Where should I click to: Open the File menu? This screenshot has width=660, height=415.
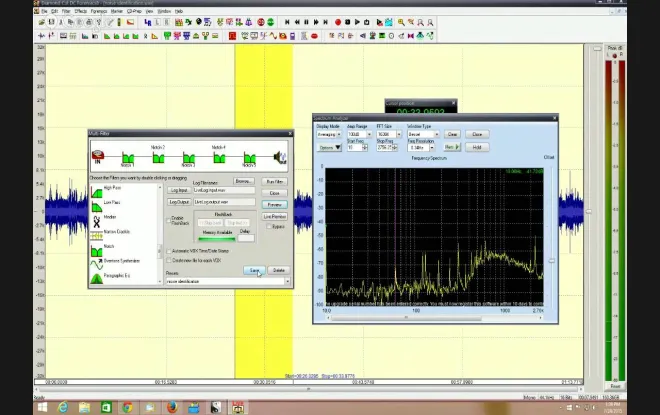[x=44, y=11]
